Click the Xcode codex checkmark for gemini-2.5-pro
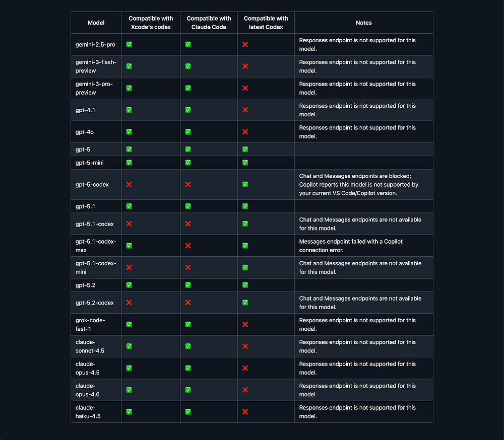Viewport: 504px width, 440px height. click(129, 44)
